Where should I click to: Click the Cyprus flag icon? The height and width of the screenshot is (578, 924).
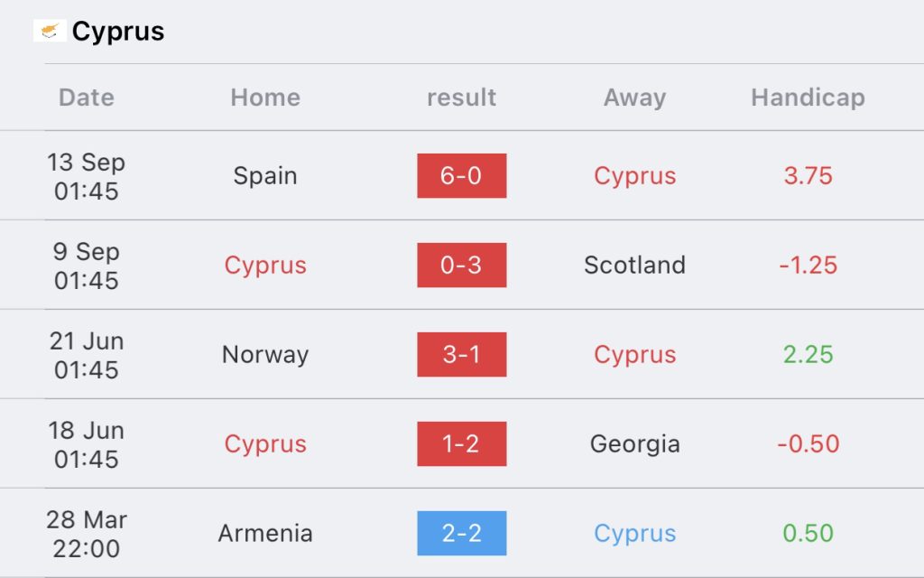(x=50, y=31)
